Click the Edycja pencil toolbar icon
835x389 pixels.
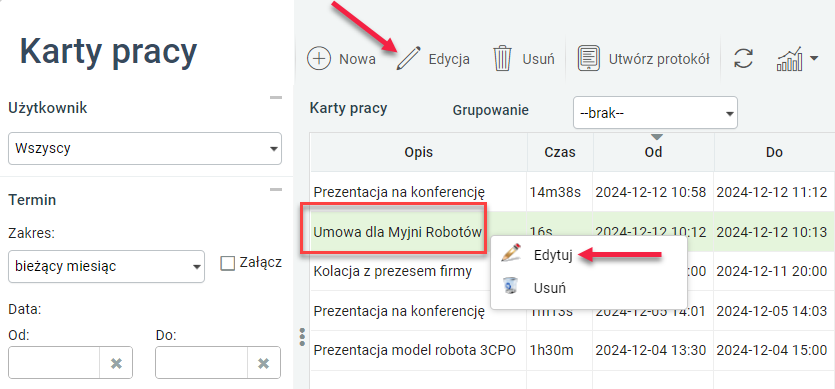pyautogui.click(x=408, y=59)
